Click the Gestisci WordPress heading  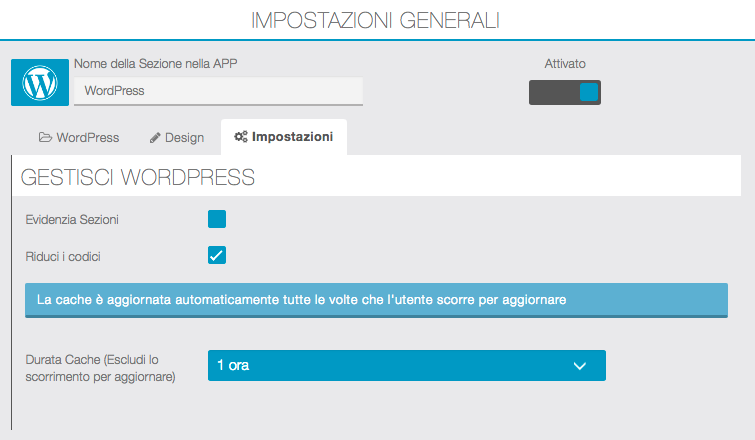[x=138, y=179]
